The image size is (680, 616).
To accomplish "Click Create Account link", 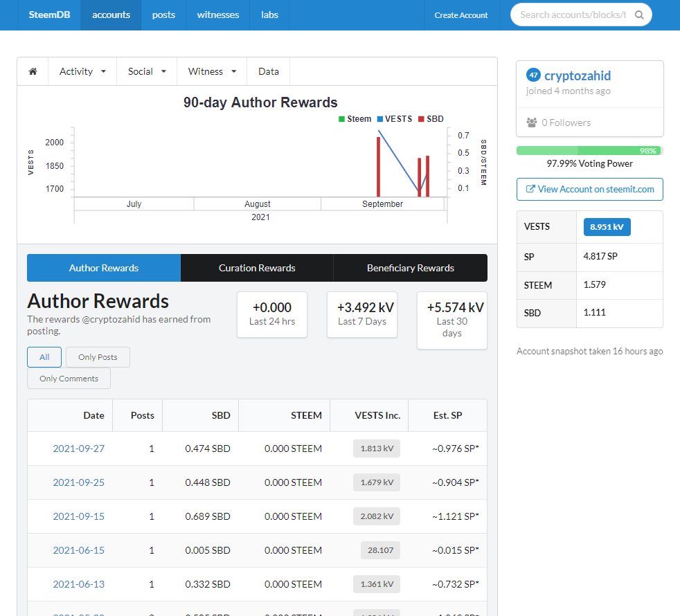I will pos(461,15).
